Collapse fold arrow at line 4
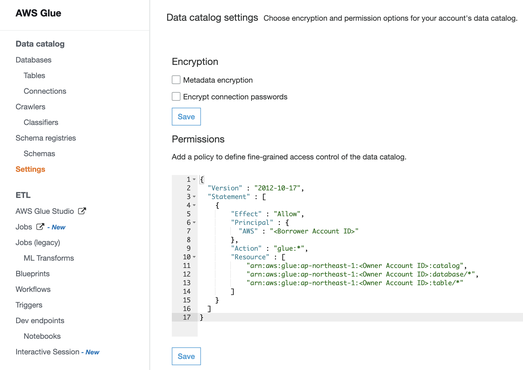Screen dimensions: 523x370 [x=194, y=205]
